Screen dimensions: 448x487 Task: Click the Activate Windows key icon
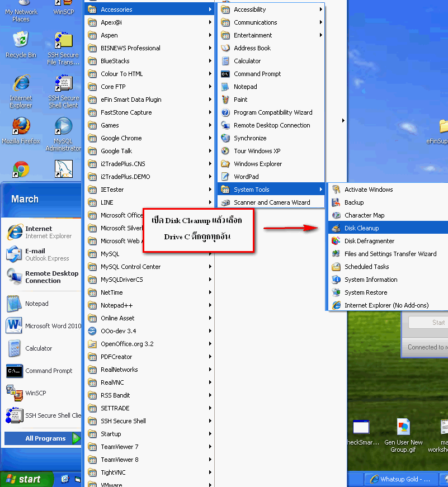point(336,190)
